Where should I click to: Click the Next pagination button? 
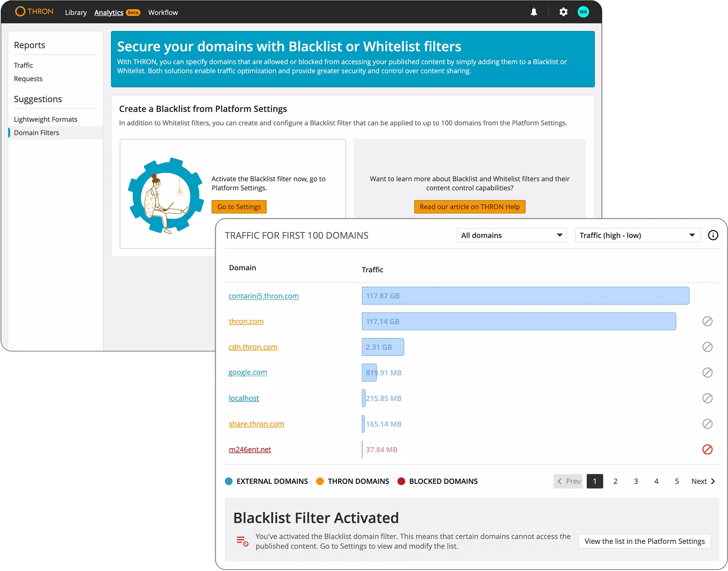click(x=703, y=481)
